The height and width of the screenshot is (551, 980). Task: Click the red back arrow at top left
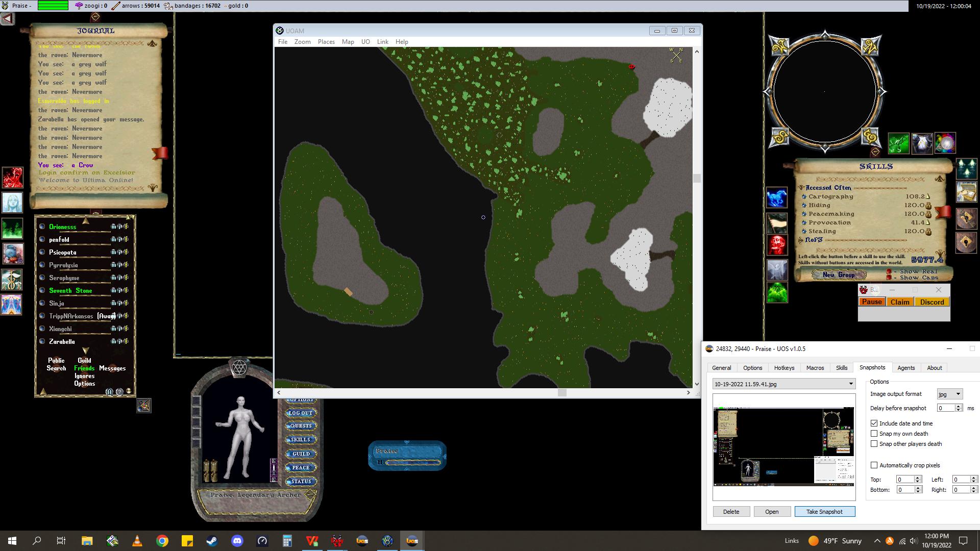pyautogui.click(x=8, y=19)
